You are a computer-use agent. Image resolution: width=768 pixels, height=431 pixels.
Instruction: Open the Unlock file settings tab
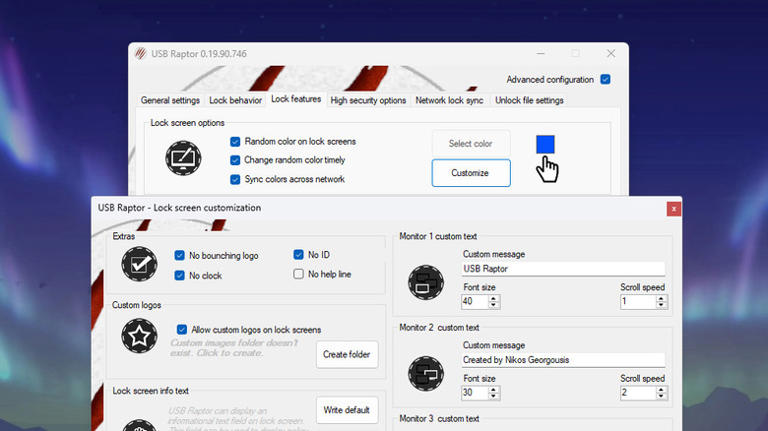[x=529, y=100]
